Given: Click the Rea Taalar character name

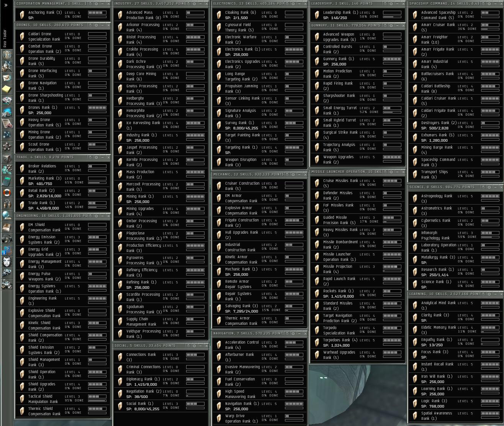Looking at the screenshot, I should [x=5, y=38].
